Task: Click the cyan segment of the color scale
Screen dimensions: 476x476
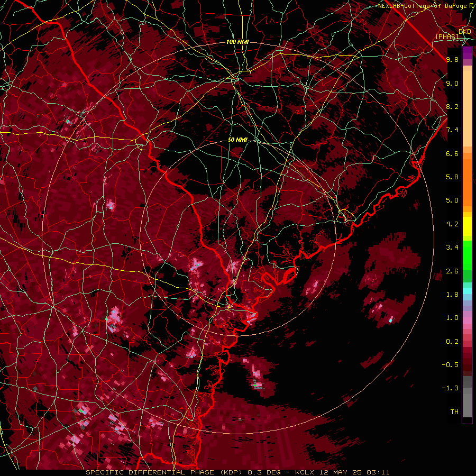Action: [467, 290]
